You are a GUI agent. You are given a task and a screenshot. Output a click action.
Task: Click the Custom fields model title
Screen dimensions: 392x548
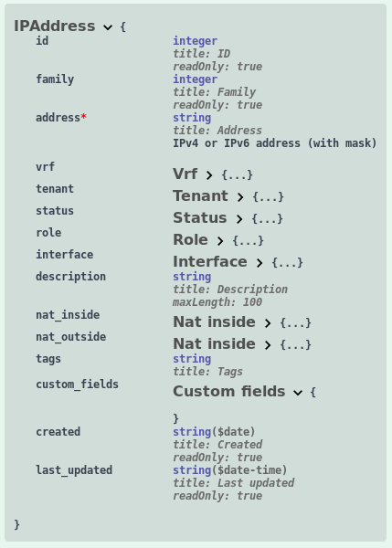click(x=229, y=392)
